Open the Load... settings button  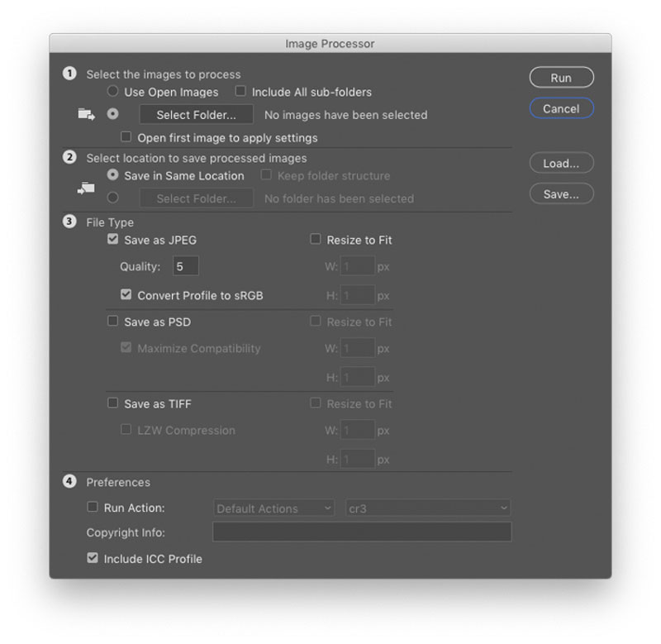(562, 163)
